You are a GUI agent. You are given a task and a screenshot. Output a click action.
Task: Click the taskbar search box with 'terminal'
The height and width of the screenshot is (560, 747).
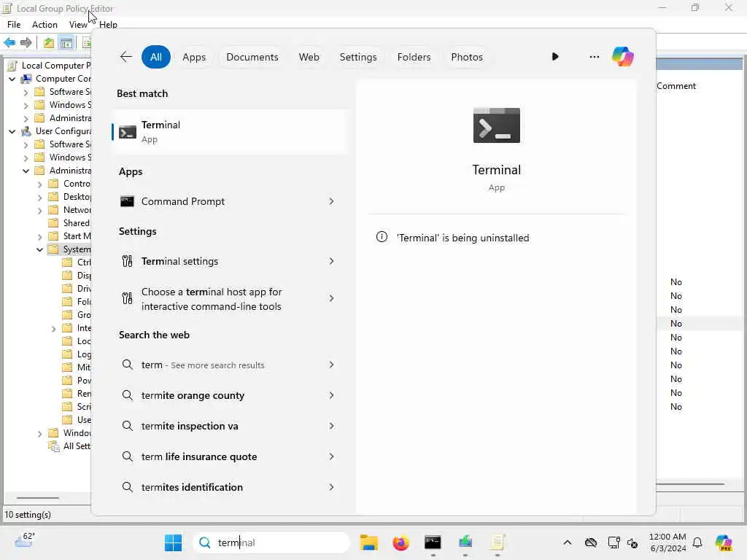click(271, 542)
